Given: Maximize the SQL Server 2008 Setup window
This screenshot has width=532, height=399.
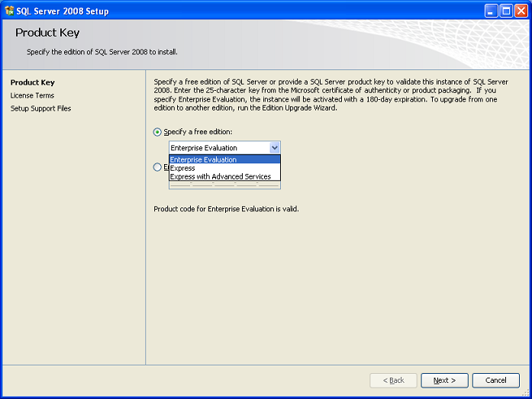Looking at the screenshot, I should click(506, 11).
